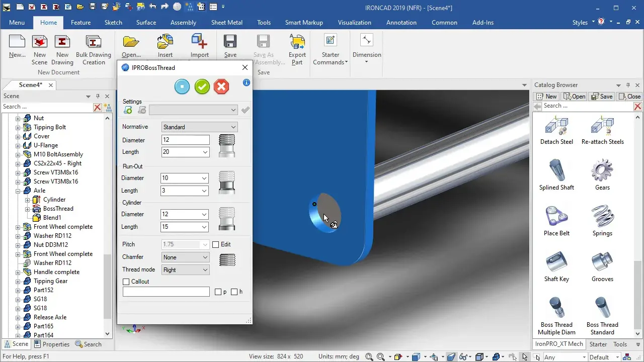
Task: Select Tipping Gear in scene tree
Action: [x=50, y=281]
